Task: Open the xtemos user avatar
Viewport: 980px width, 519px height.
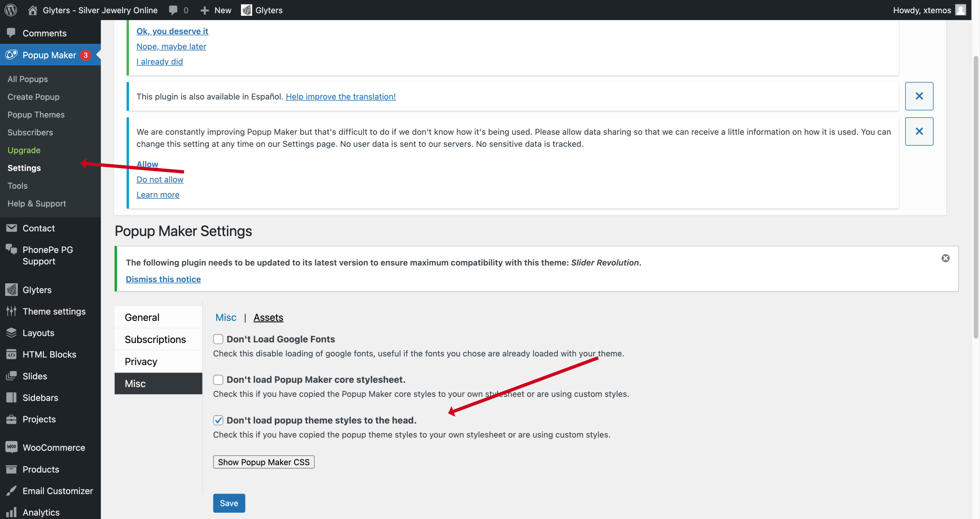Action: (x=961, y=10)
